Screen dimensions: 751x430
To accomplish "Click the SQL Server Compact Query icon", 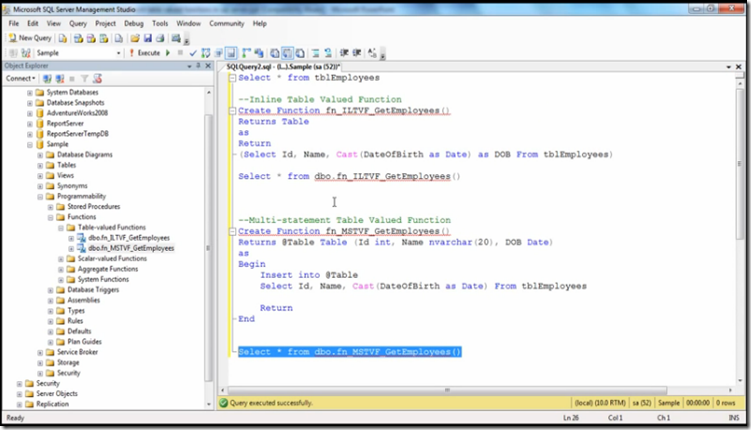I will [119, 38].
